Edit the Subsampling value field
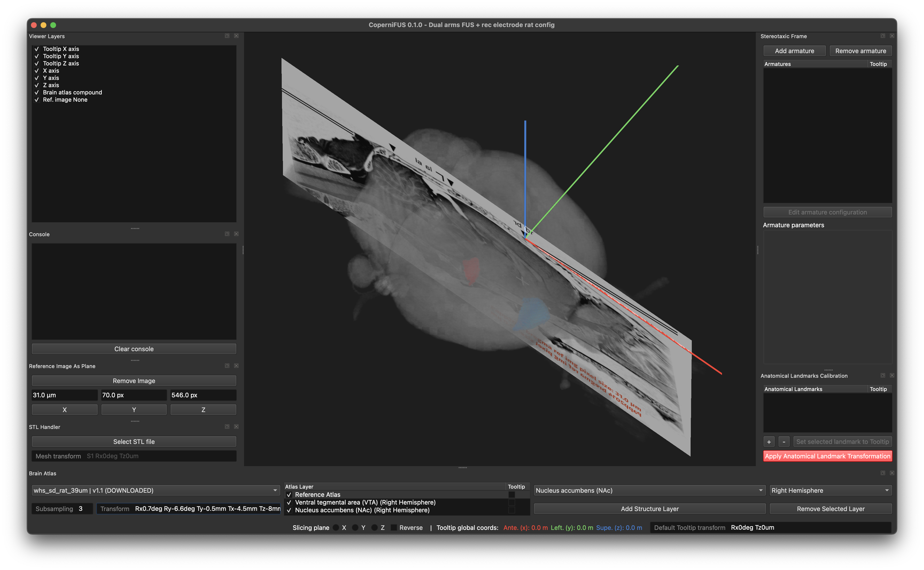This screenshot has height=570, width=924. click(62, 509)
